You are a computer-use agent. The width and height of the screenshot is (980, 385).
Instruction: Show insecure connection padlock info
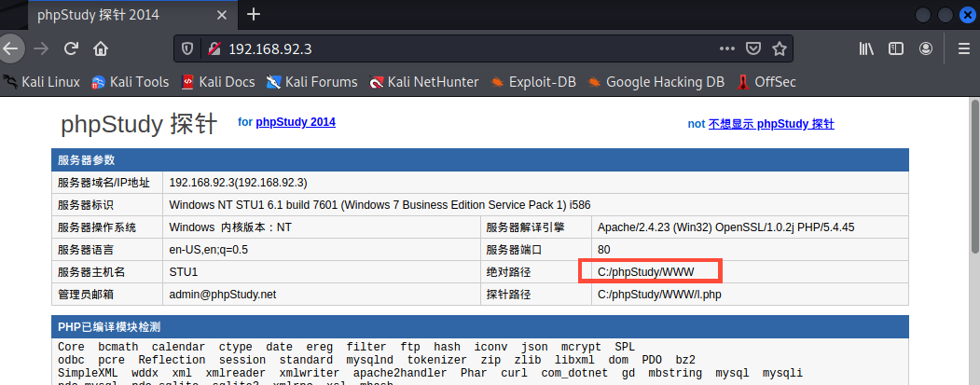coord(214,48)
